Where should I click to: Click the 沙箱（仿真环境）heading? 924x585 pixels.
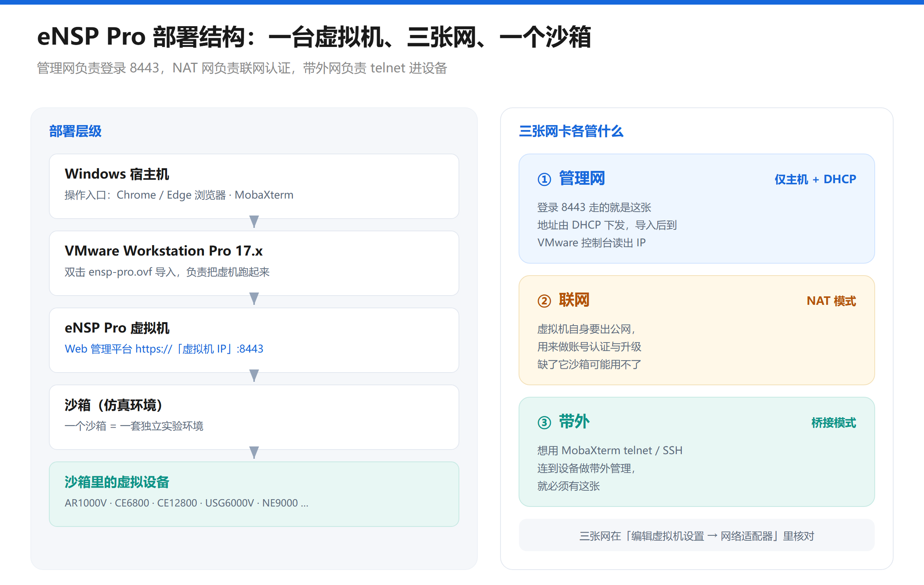pos(114,405)
